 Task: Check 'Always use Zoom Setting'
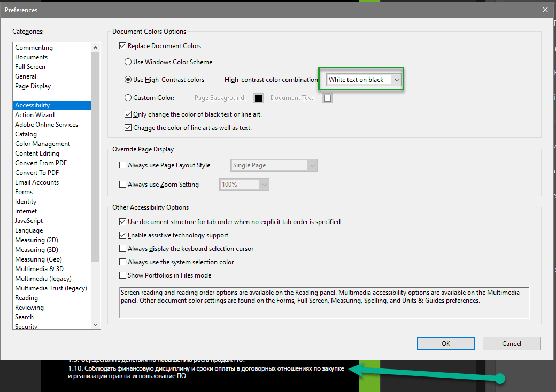pos(122,184)
